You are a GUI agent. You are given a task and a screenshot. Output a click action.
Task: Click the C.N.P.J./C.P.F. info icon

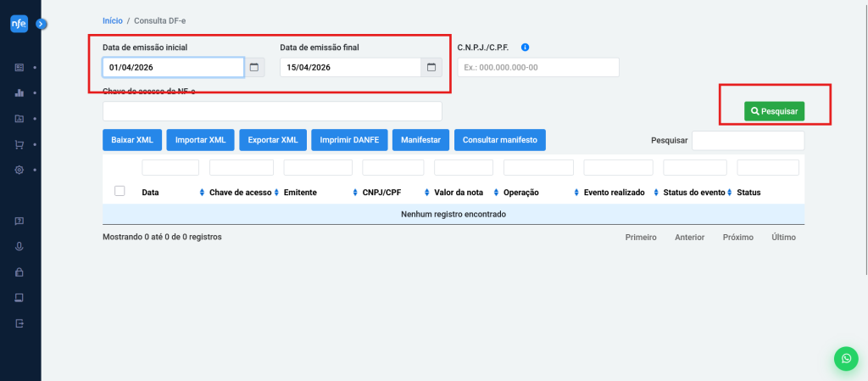point(526,47)
